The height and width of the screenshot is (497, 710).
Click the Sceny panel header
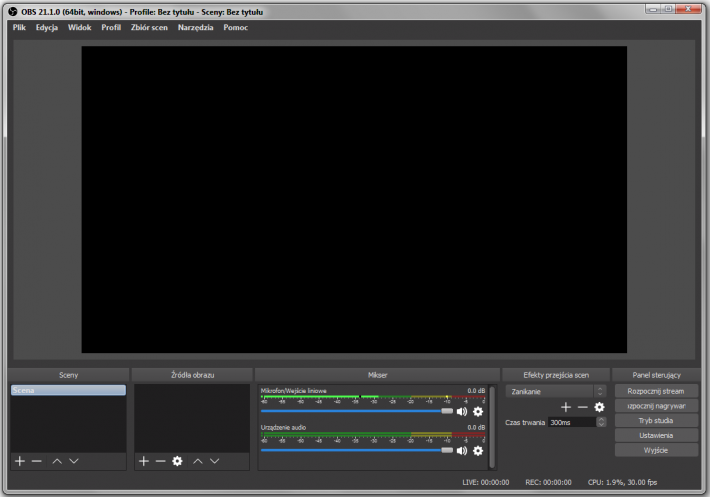[68, 375]
